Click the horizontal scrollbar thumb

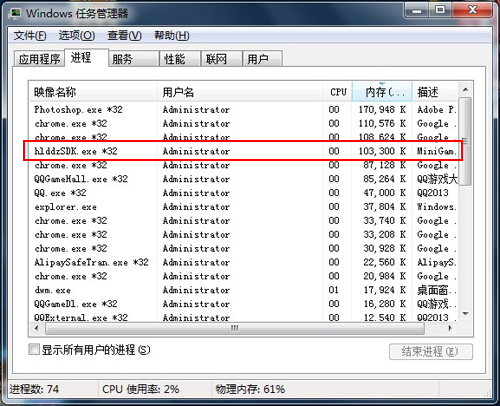point(235,328)
